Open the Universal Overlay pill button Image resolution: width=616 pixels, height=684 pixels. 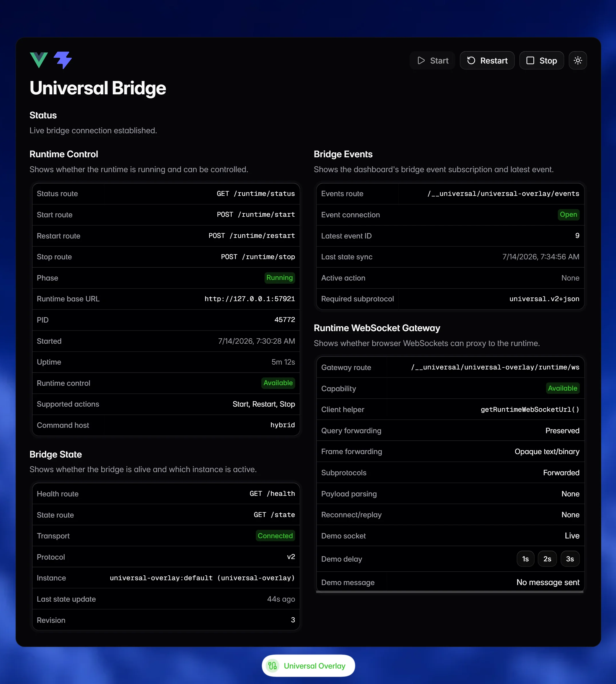[x=308, y=666]
